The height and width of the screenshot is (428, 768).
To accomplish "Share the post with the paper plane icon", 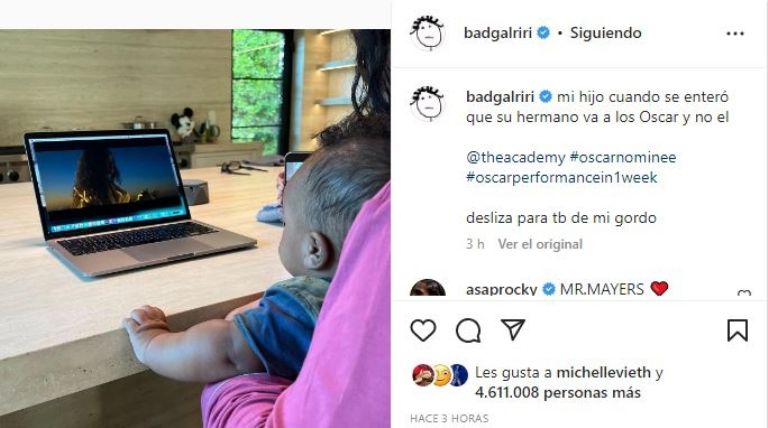I will coord(513,330).
